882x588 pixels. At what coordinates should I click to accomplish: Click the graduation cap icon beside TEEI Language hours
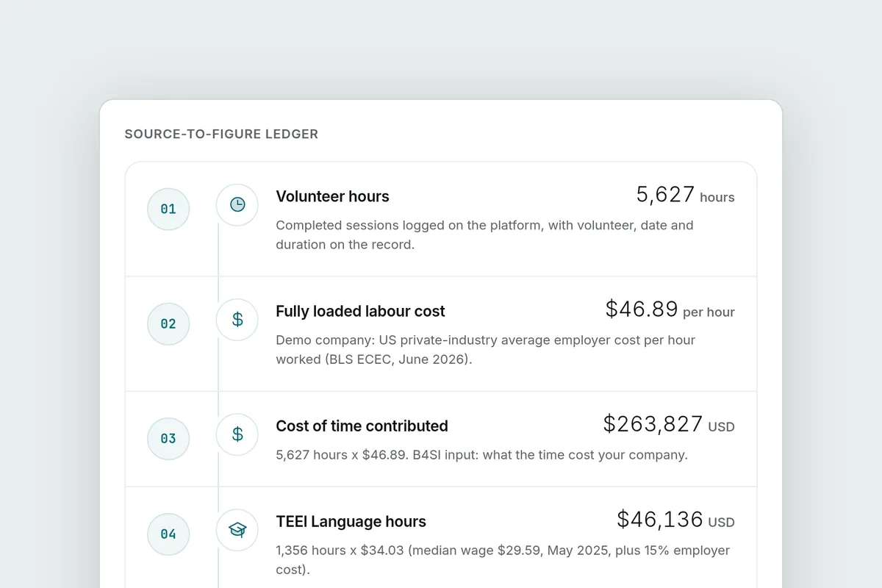[237, 530]
